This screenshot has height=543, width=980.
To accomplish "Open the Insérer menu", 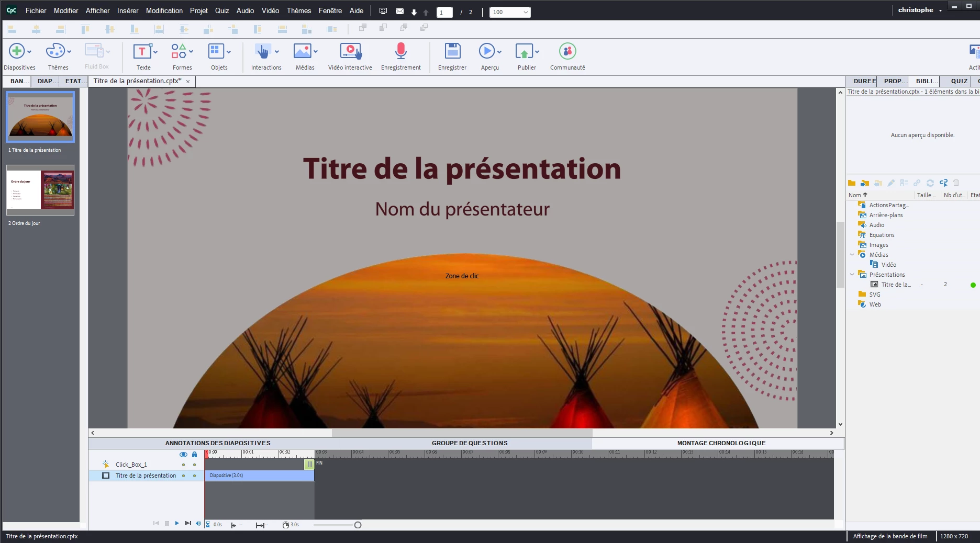I will click(x=128, y=10).
